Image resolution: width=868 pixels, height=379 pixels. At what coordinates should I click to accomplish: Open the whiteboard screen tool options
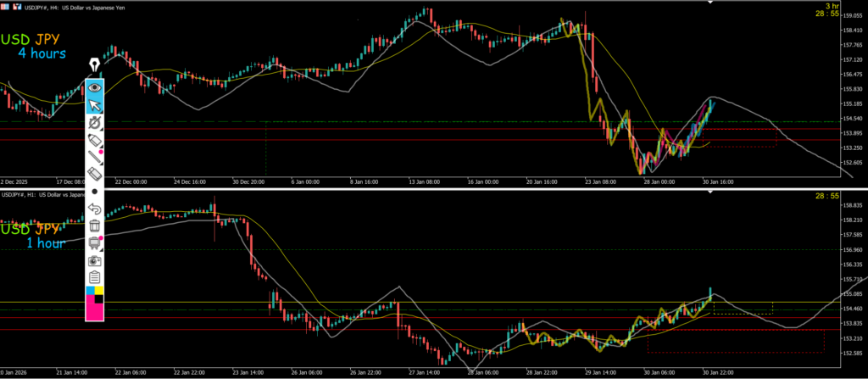coord(95,243)
